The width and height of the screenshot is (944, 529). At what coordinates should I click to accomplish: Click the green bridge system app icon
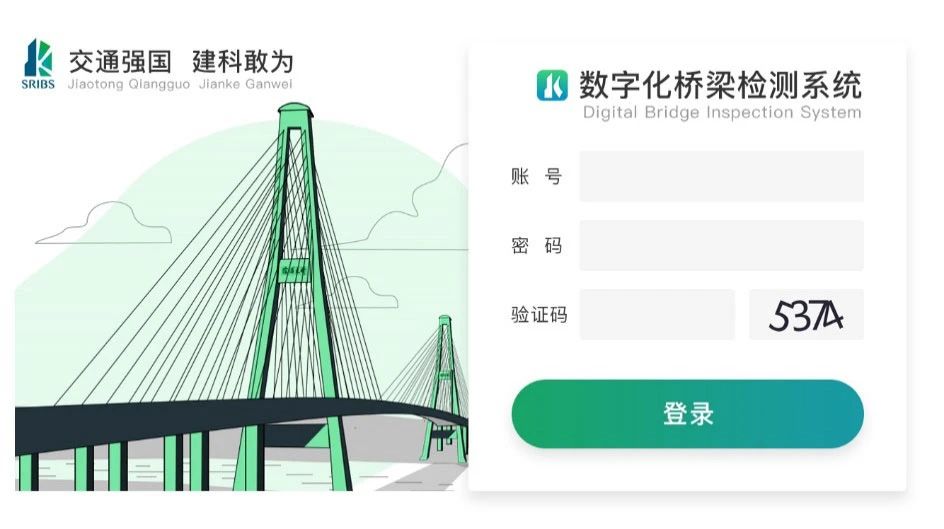click(551, 85)
